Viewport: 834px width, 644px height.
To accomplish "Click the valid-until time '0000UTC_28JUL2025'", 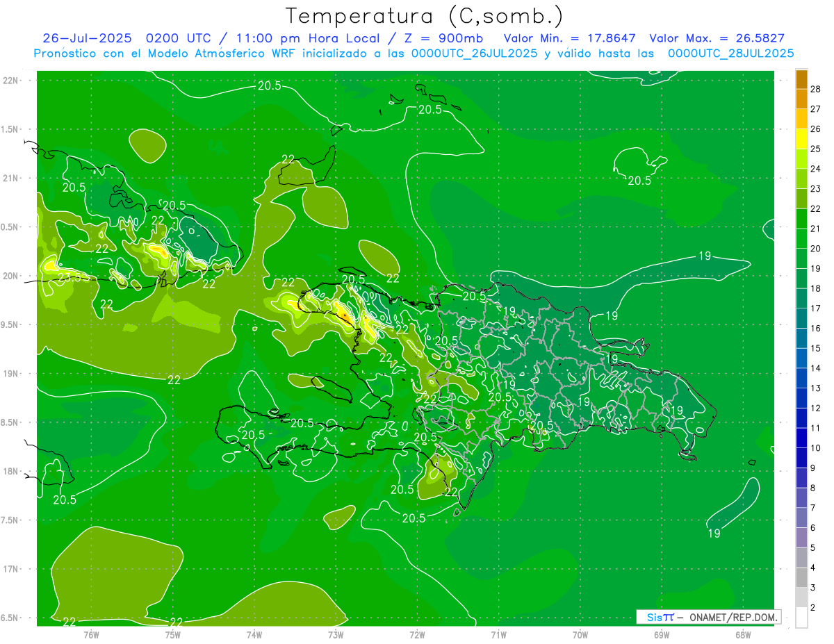I will click(x=730, y=53).
